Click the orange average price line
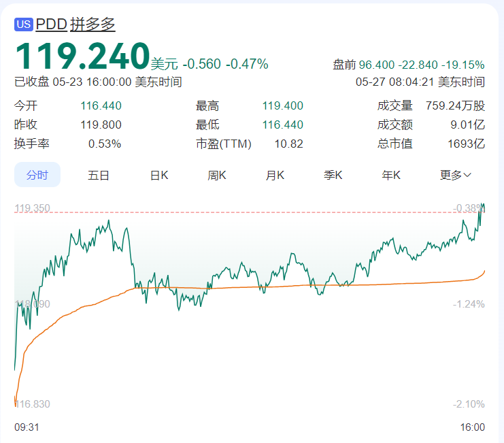Image resolution: width=504 pixels, height=443 pixels. [272, 286]
